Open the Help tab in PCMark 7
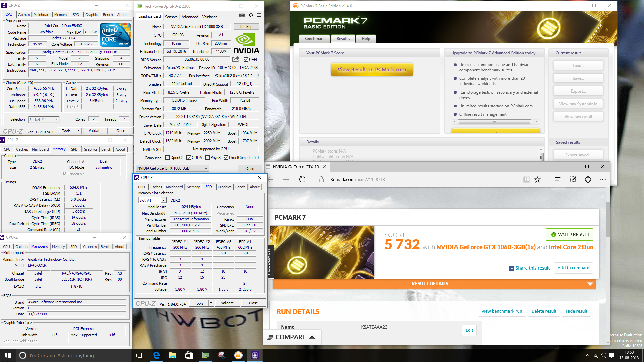This screenshot has height=362, width=644. coord(366,39)
